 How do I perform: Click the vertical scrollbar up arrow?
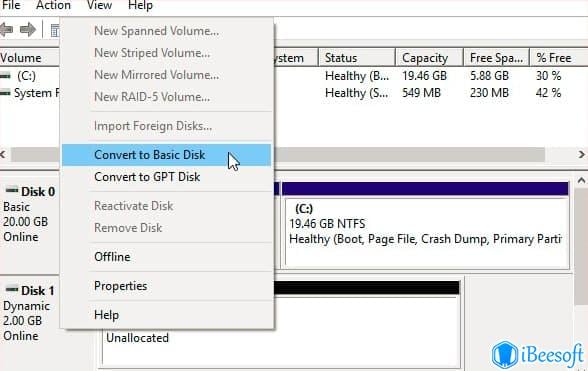click(581, 181)
